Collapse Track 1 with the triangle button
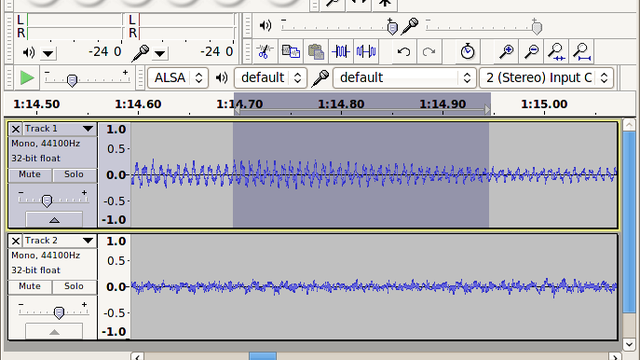Image resolution: width=640 pixels, height=360 pixels. [x=54, y=220]
